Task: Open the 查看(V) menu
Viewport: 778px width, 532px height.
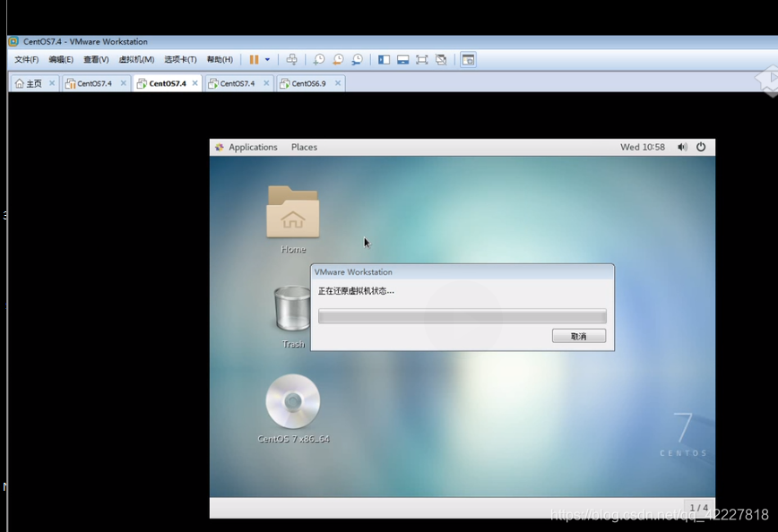Action: pos(96,59)
